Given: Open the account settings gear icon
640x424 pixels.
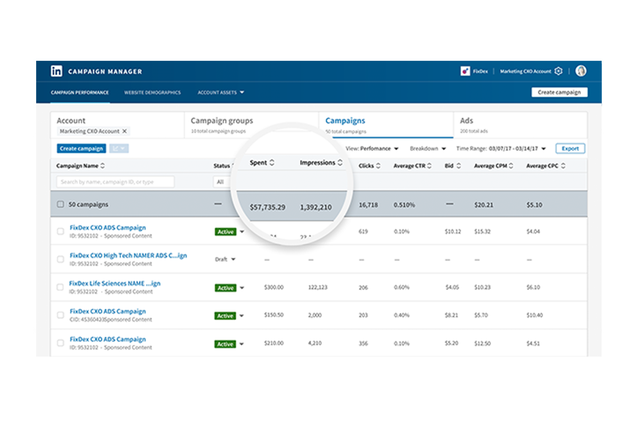Looking at the screenshot, I should [x=558, y=71].
